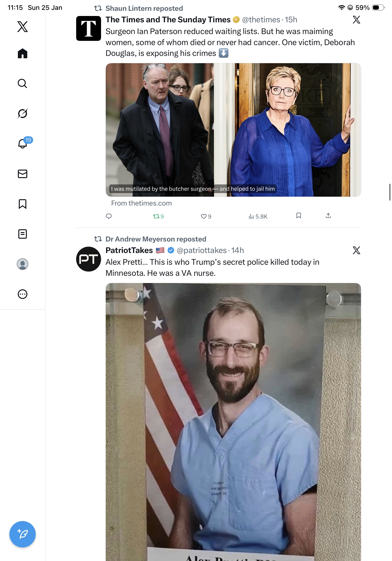
Task: Bookmark The Times post
Action: (298, 215)
